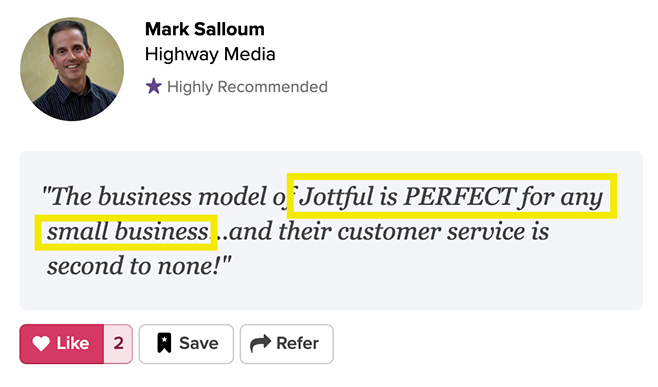Open the Highway Media company link

pos(210,55)
